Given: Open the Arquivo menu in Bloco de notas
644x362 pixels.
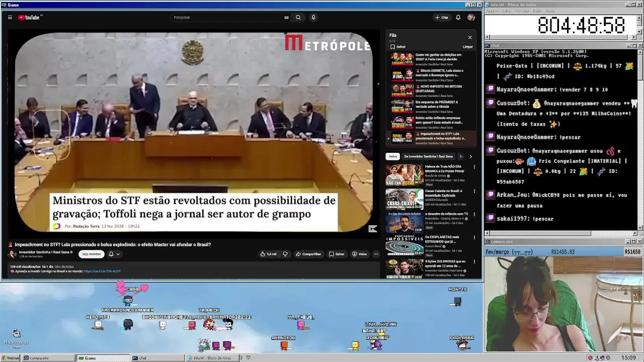Looking at the screenshot, I should point(492,11).
